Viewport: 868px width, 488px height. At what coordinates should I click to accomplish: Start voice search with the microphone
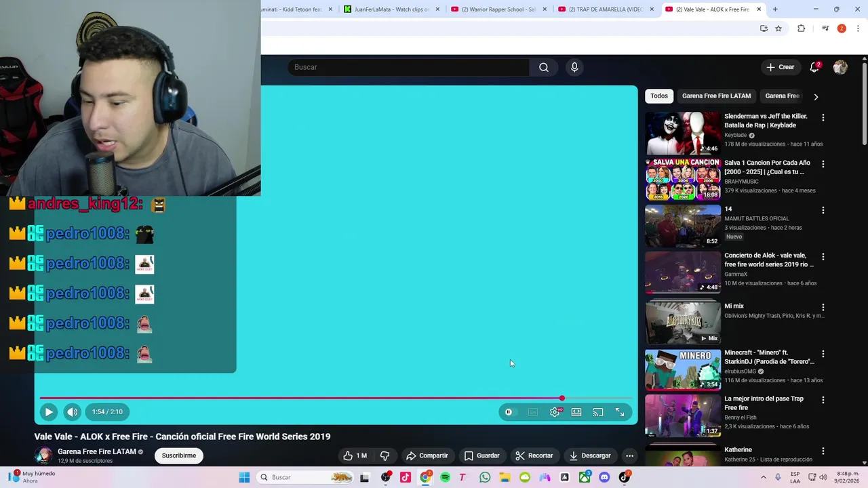click(x=574, y=67)
